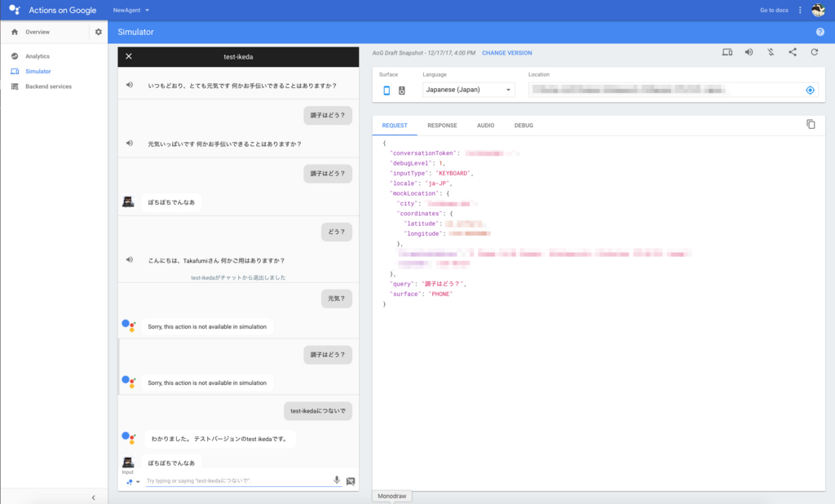The image size is (835, 504).
Task: Click the share simulator icon
Action: (x=793, y=52)
